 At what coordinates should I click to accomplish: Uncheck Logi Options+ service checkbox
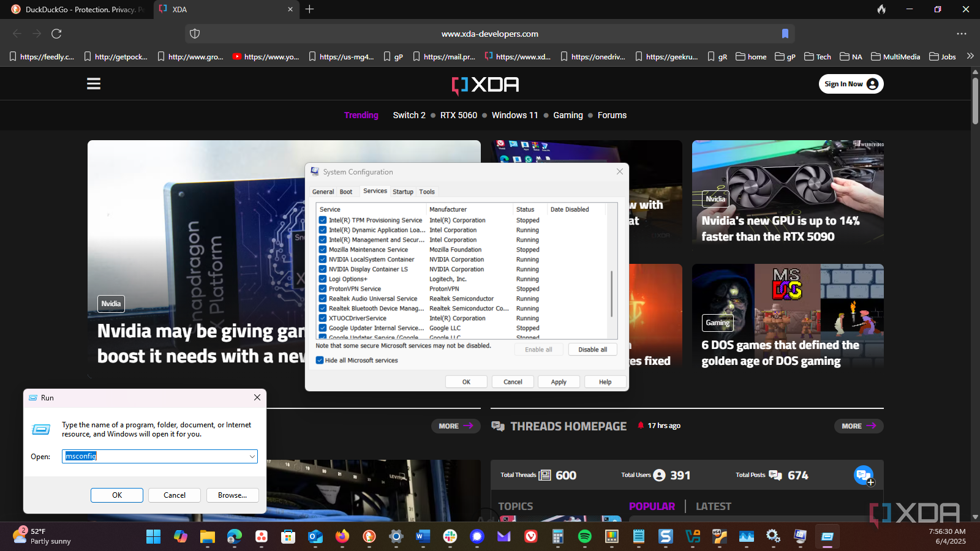322,279
